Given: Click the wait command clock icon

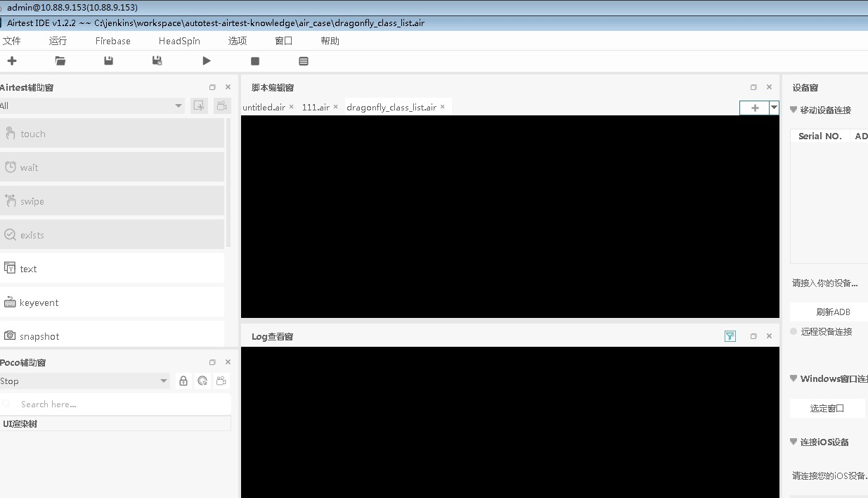Looking at the screenshot, I should (x=10, y=167).
